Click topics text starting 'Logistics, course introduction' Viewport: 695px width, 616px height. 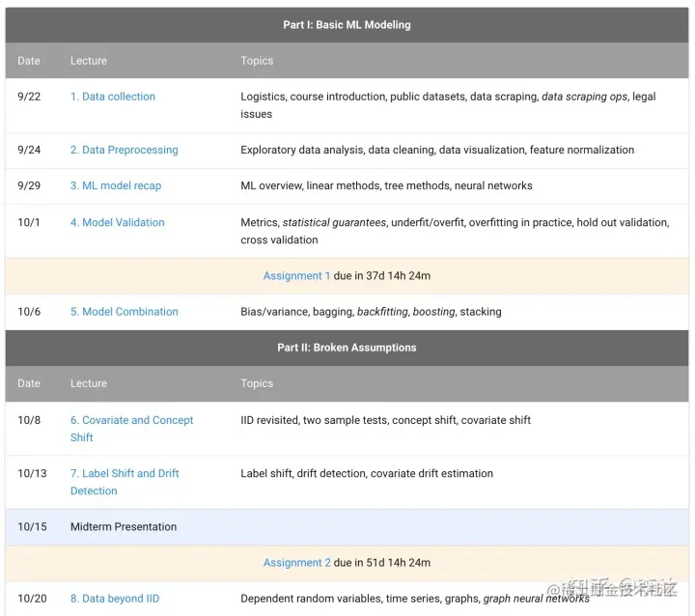448,105
